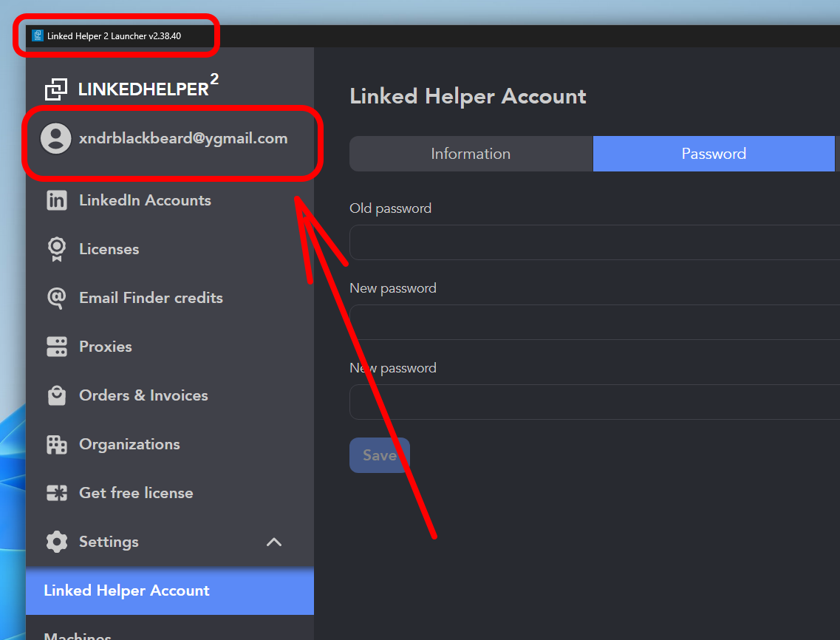Click the Settings gear icon
Viewport: 840px width, 640px height.
57,542
